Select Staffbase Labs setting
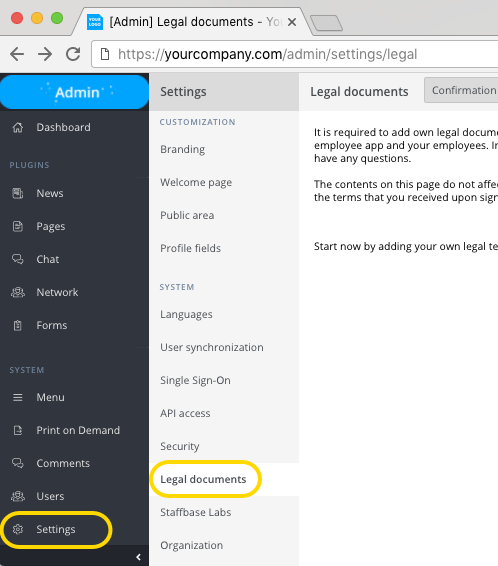The image size is (498, 566). 224,512
